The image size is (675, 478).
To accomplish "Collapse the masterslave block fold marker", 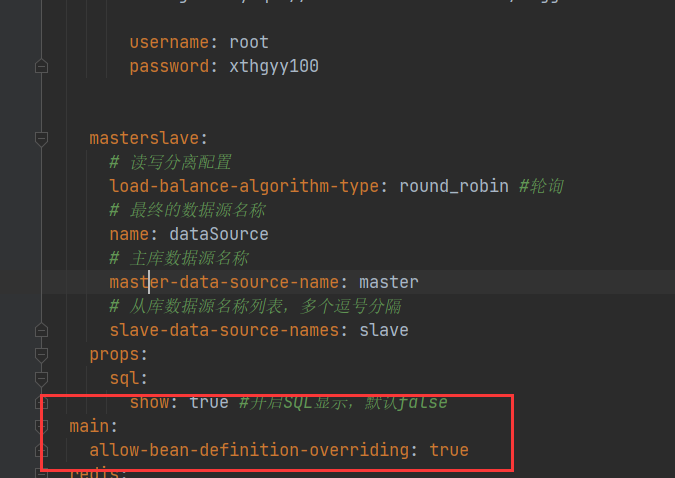I will point(41,139).
